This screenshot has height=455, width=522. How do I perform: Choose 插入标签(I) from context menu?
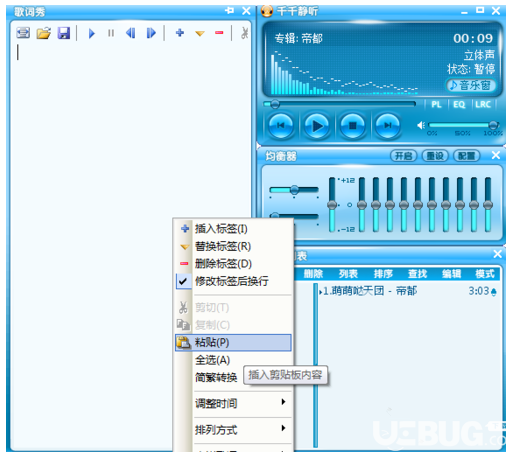click(x=233, y=229)
